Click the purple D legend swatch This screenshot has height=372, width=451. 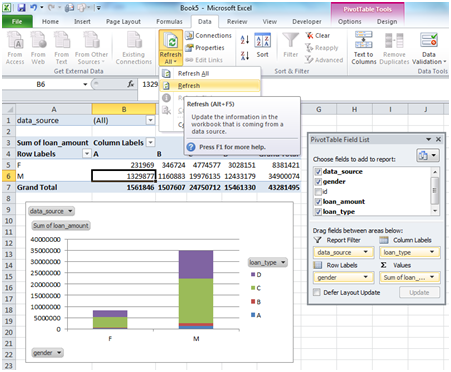click(x=253, y=275)
